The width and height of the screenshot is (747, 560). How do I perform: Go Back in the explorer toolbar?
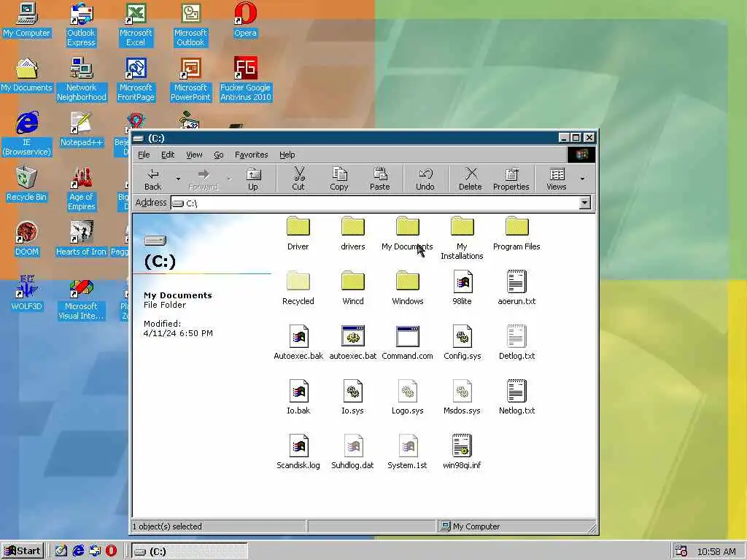(x=153, y=179)
